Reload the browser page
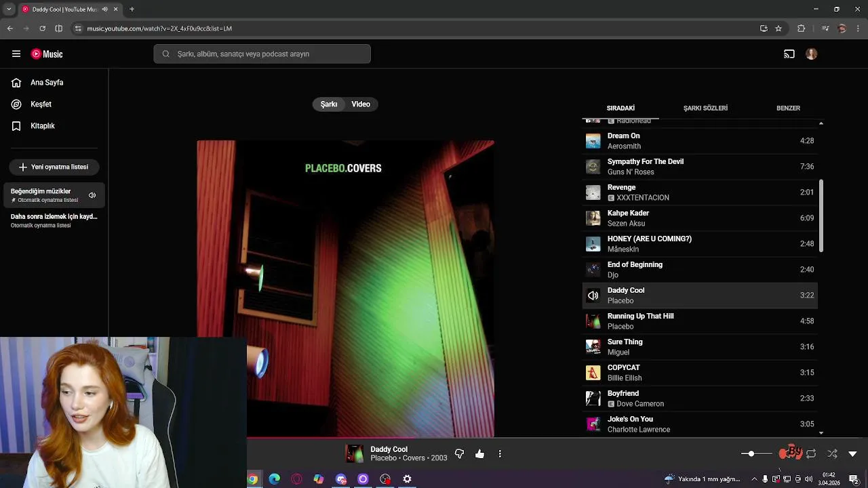This screenshot has height=488, width=868. 42,28
